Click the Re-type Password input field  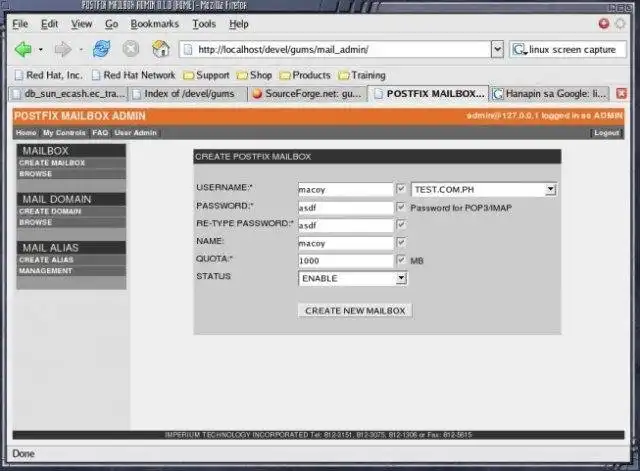click(x=346, y=225)
